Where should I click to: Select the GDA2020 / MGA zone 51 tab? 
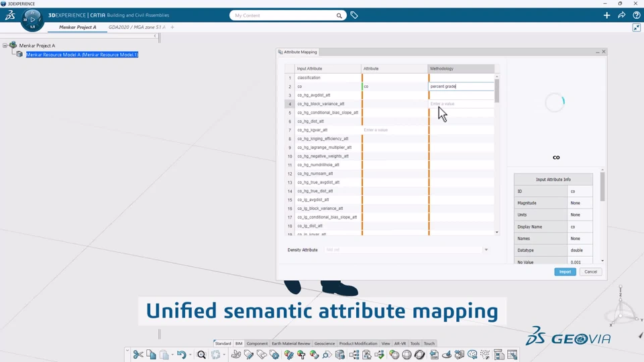click(x=137, y=27)
